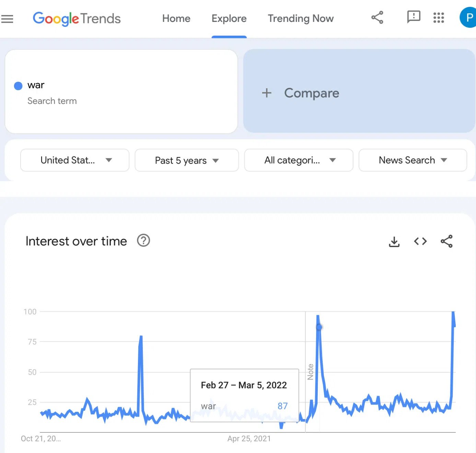Open the hamburger main menu
The height and width of the screenshot is (453, 476).
pyautogui.click(x=7, y=19)
